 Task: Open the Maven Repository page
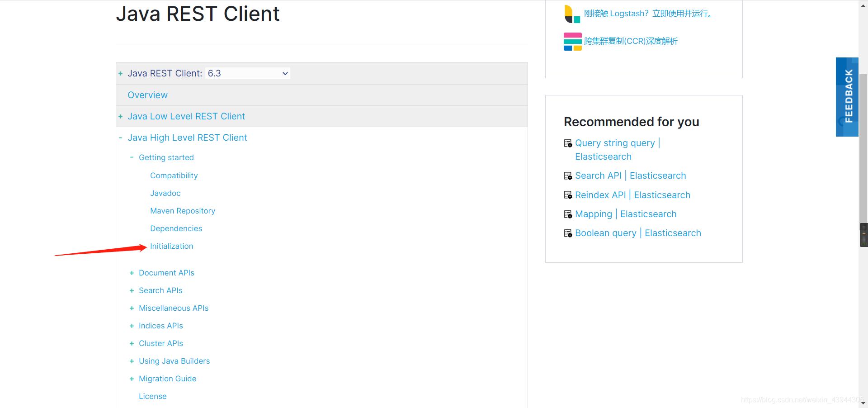click(x=183, y=211)
